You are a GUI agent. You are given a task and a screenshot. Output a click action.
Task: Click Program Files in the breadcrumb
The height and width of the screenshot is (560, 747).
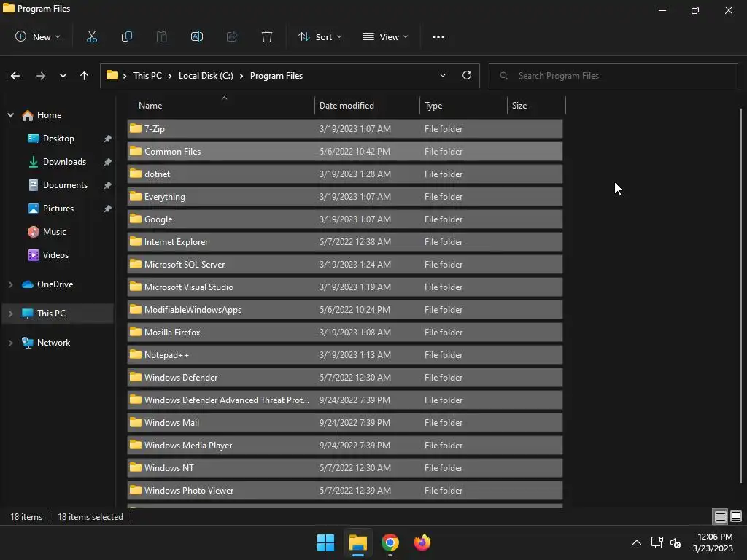point(276,76)
